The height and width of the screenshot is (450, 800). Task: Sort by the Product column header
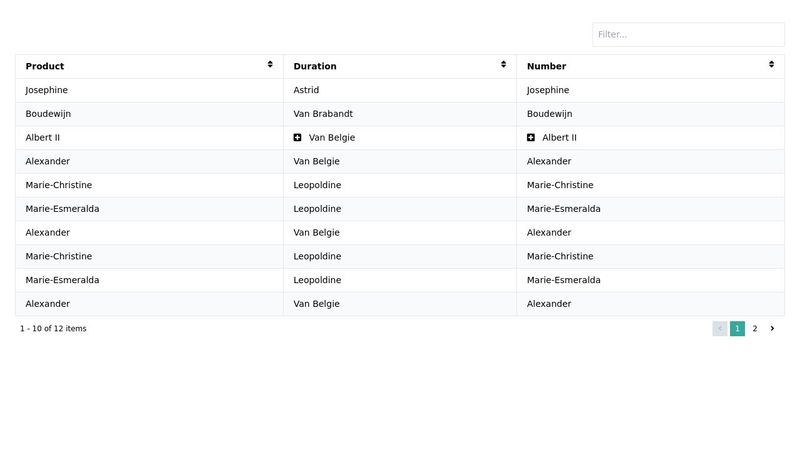(45, 66)
